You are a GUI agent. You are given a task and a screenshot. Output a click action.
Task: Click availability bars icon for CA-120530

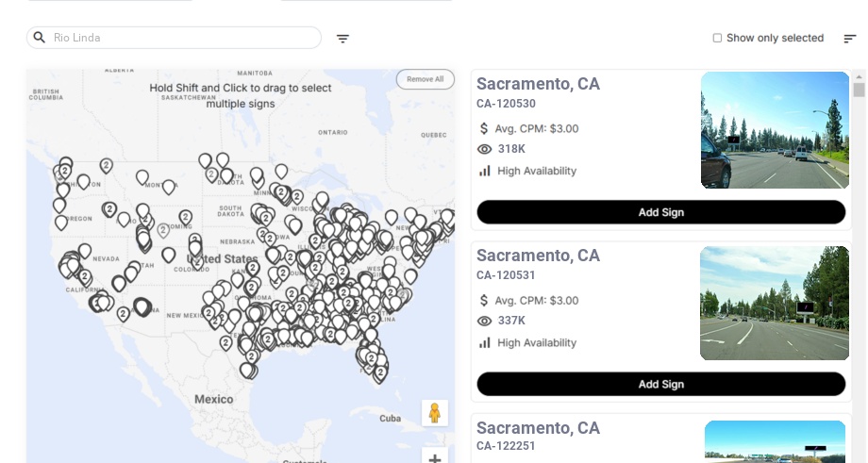(485, 171)
